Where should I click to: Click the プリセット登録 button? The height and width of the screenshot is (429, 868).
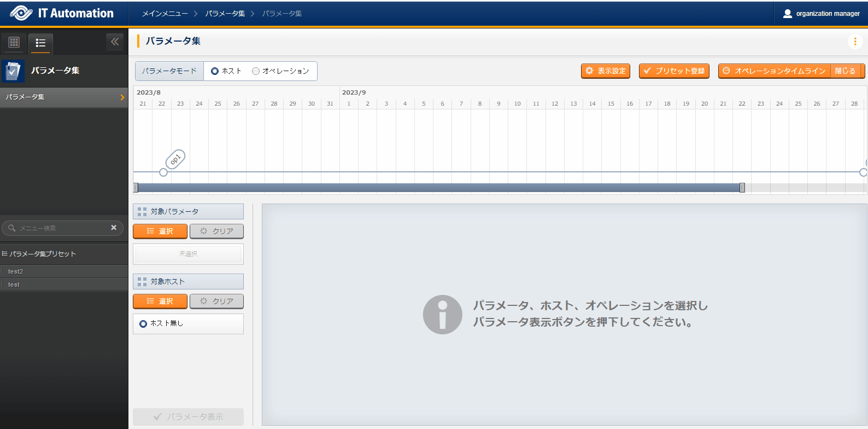pyautogui.click(x=674, y=71)
